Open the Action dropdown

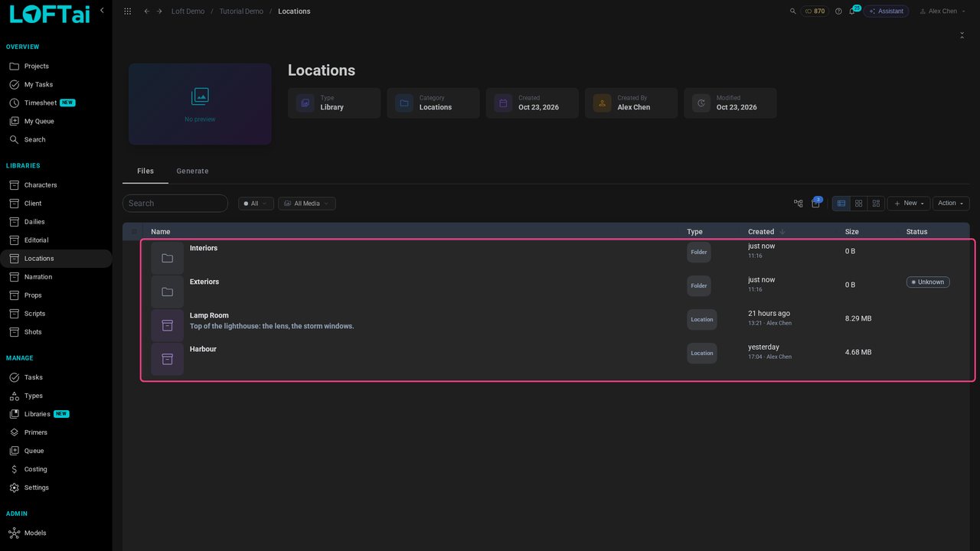pos(951,204)
